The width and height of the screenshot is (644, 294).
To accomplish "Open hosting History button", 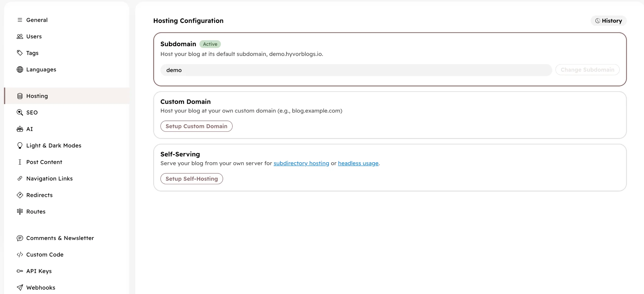I will (608, 21).
